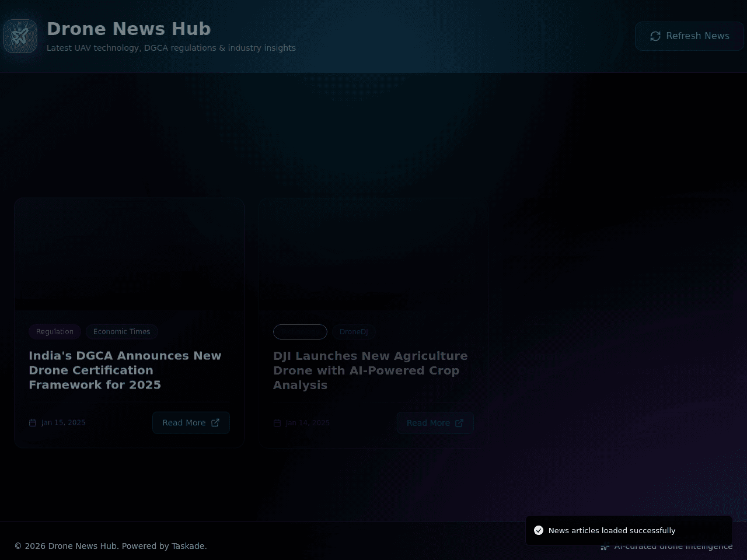This screenshot has height=560, width=747.
Task: Click the "DJI Launches New Agriculture Drone" headline
Action: pyautogui.click(x=371, y=370)
